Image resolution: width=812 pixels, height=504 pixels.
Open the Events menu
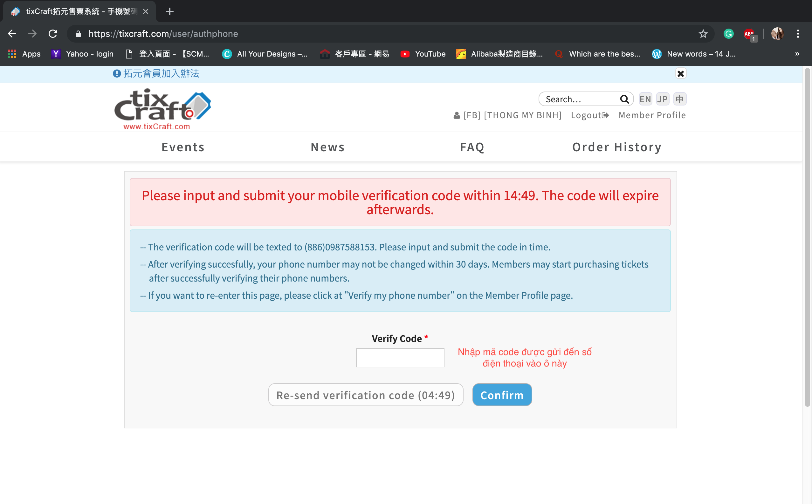point(183,147)
